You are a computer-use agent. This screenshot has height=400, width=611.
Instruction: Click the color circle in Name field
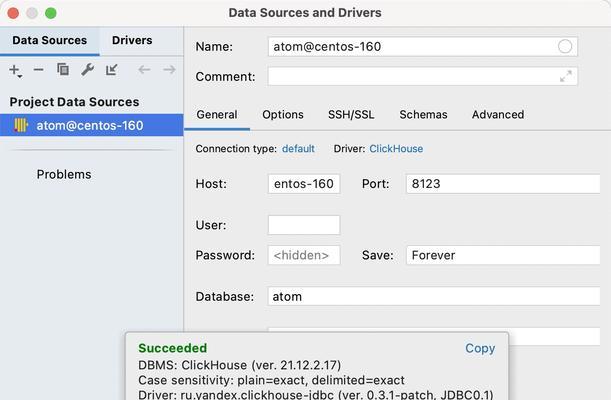click(x=565, y=46)
